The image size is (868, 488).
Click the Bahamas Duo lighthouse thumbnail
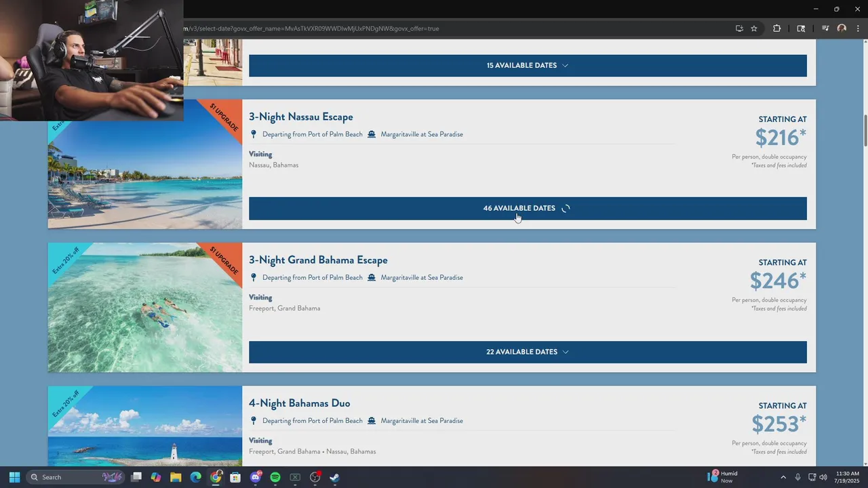coord(144,426)
